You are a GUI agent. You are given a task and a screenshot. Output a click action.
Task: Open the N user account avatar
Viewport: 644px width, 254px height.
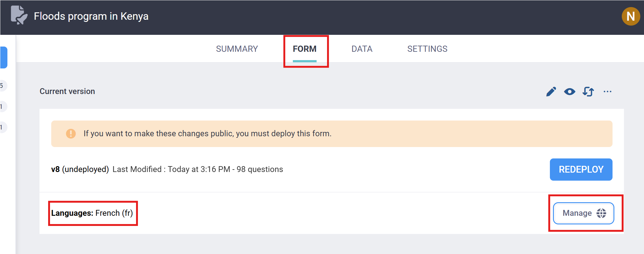tap(631, 16)
